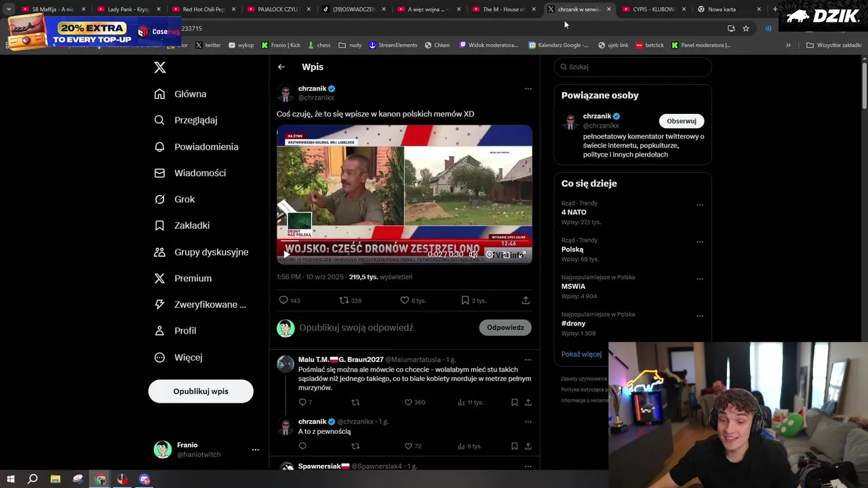Screen dimensions: 868x488
Task: Open account menu dots next to Franio
Action: click(x=256, y=449)
